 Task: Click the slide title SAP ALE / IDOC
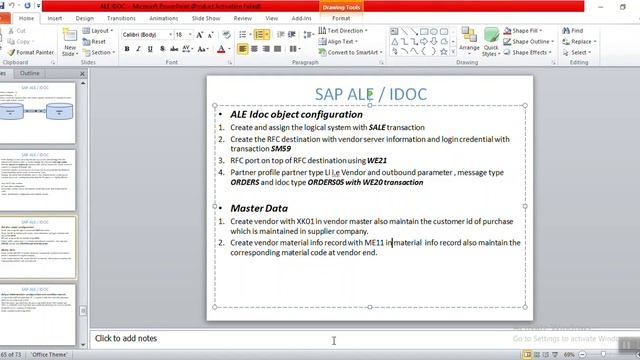tap(371, 94)
